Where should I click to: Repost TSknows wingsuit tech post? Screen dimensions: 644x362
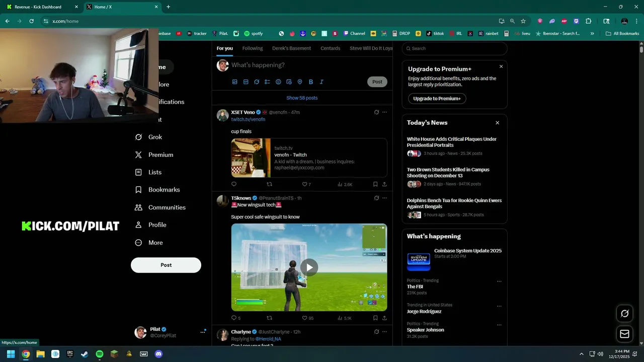[x=269, y=318]
